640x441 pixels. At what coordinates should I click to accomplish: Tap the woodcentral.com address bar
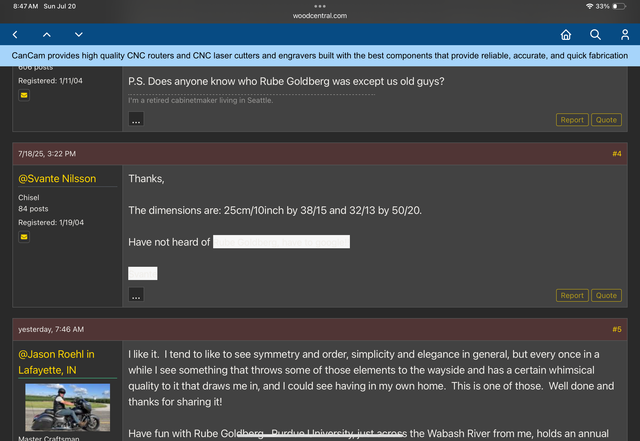point(320,16)
